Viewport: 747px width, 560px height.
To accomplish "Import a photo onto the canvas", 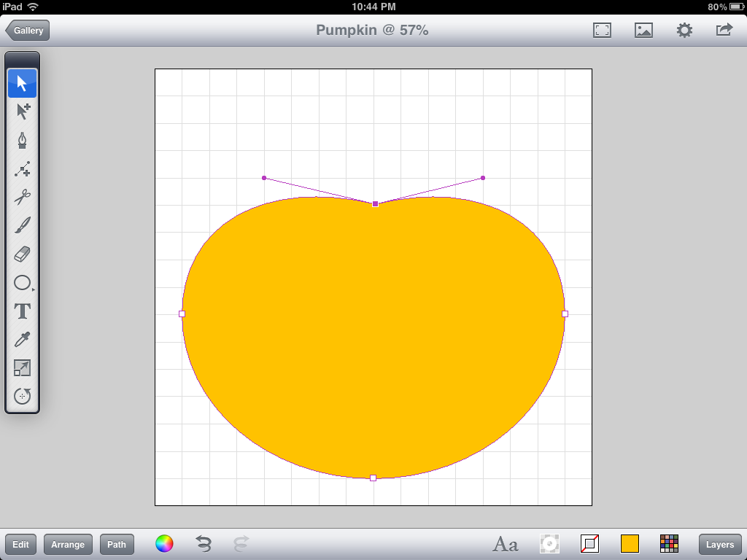I will (643, 30).
